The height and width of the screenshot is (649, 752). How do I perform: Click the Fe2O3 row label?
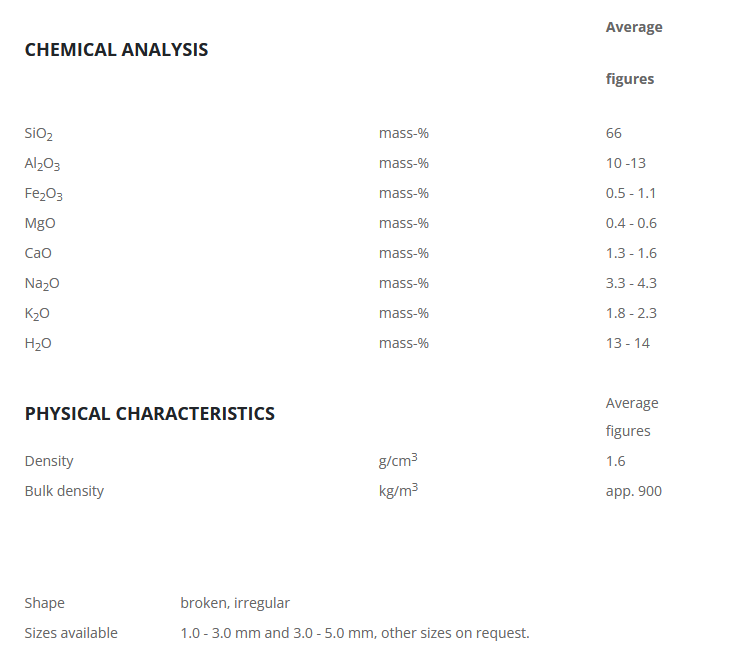[43, 194]
